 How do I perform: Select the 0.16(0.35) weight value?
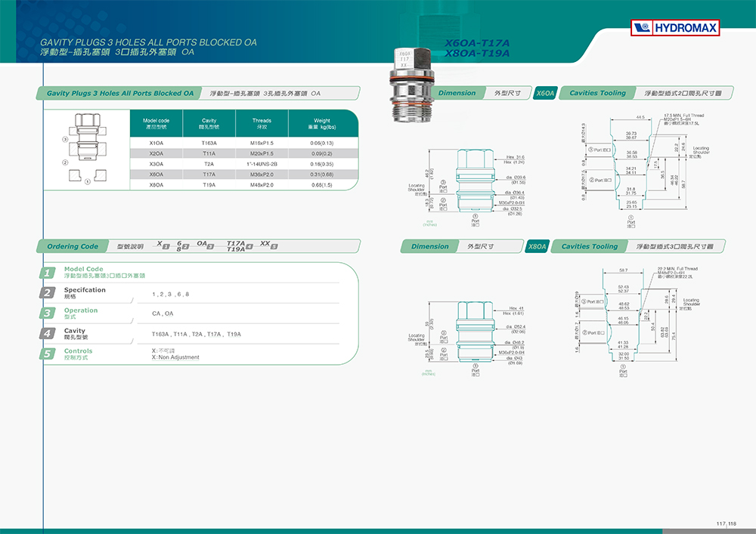click(322, 164)
